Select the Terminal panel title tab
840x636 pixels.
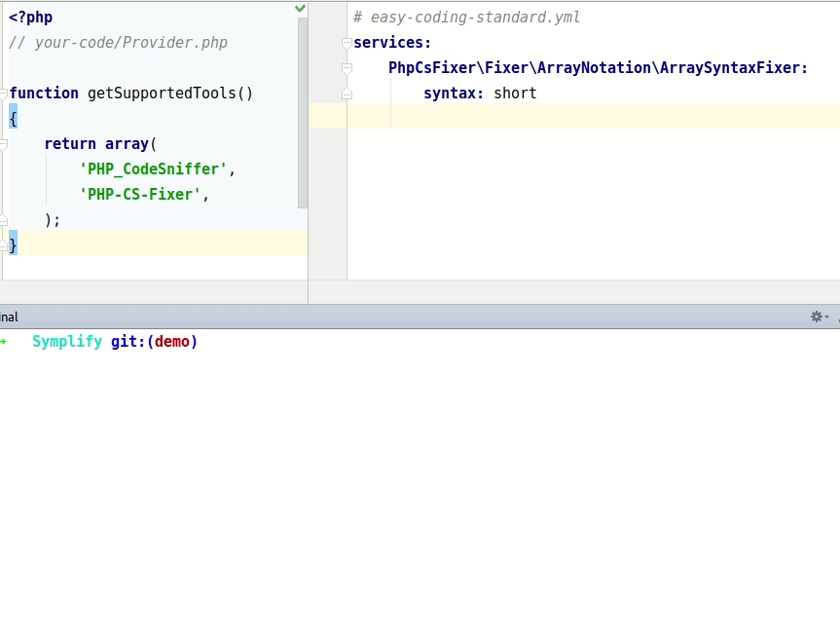click(9, 317)
